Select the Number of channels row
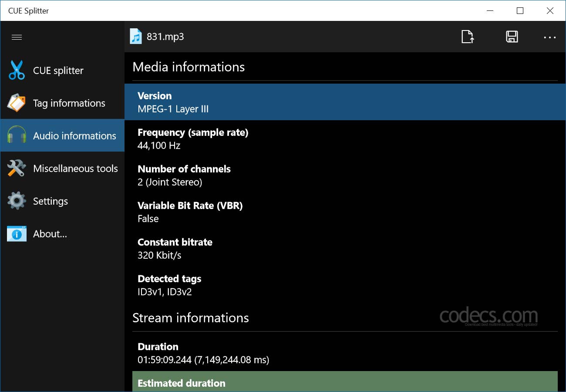Image resolution: width=566 pixels, height=392 pixels. (345, 175)
